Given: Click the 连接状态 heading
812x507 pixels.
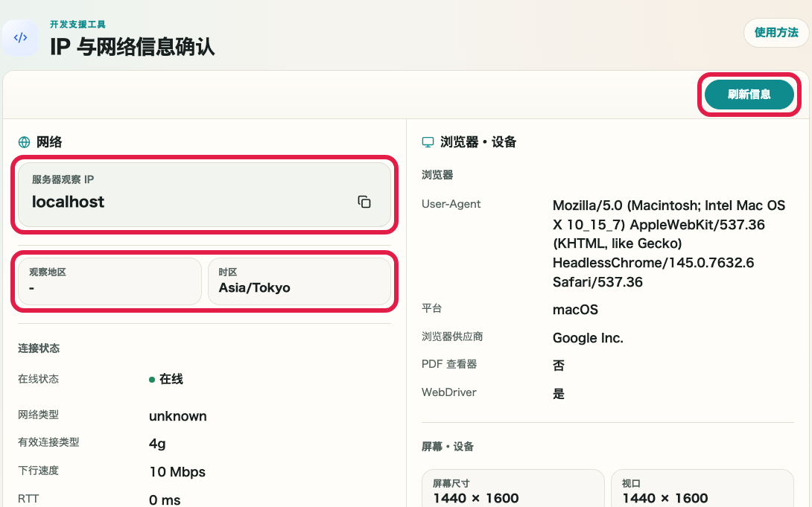Looking at the screenshot, I should [39, 348].
